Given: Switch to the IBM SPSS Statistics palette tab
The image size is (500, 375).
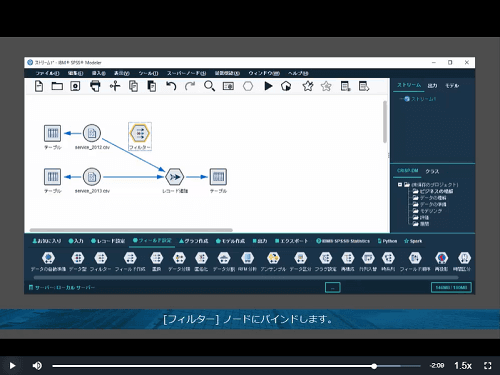Looking at the screenshot, I should coord(343,241).
